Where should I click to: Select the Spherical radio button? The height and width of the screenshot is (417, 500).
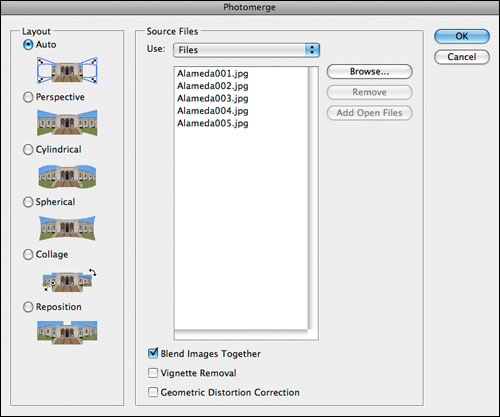coord(28,202)
